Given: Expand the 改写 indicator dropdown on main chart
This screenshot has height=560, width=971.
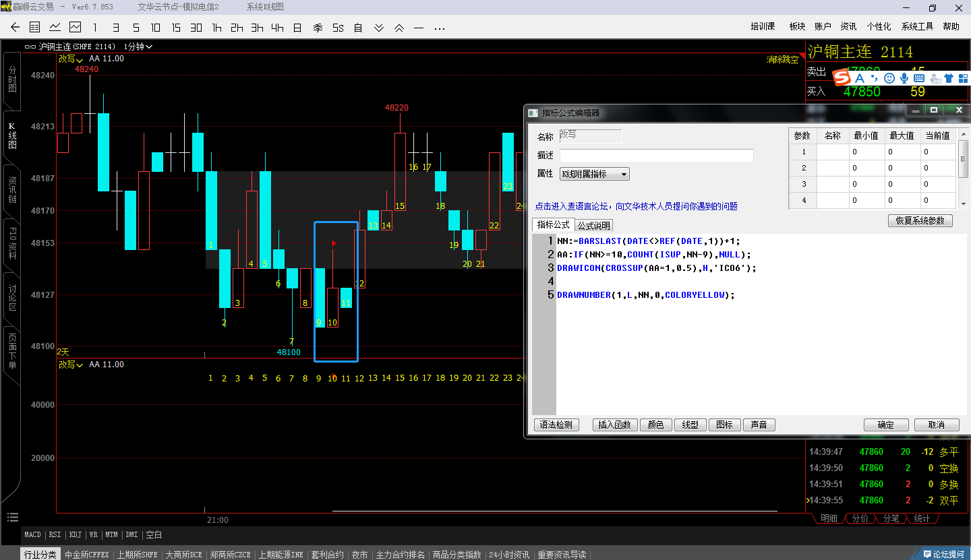Looking at the screenshot, I should tap(71, 59).
